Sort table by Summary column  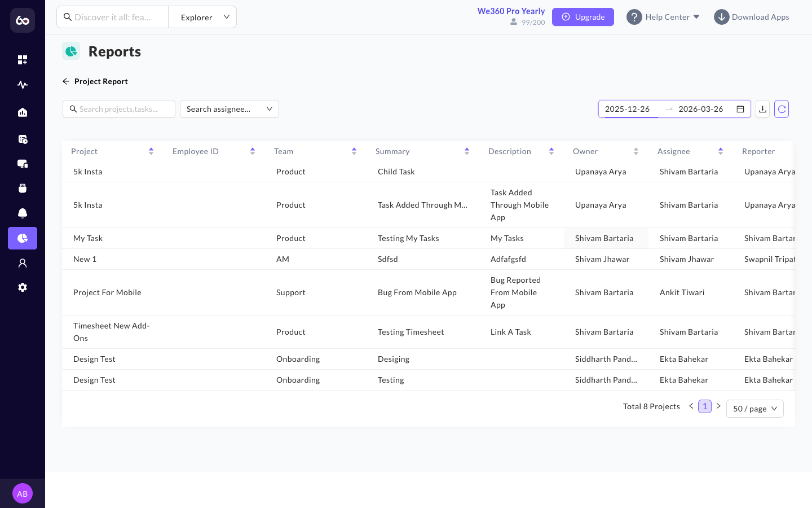pyautogui.click(x=467, y=151)
